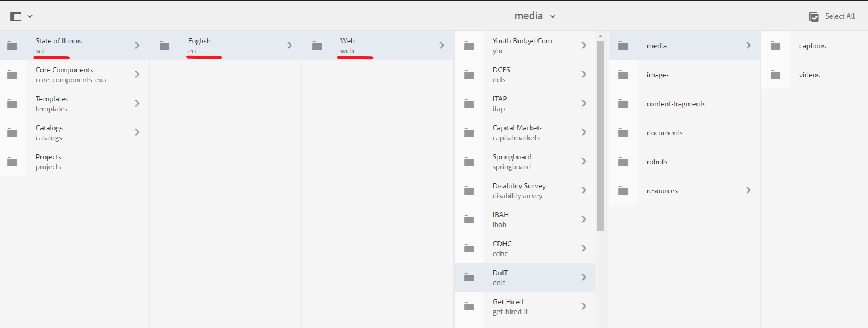Expand the IBAH row chevron

pyautogui.click(x=584, y=219)
